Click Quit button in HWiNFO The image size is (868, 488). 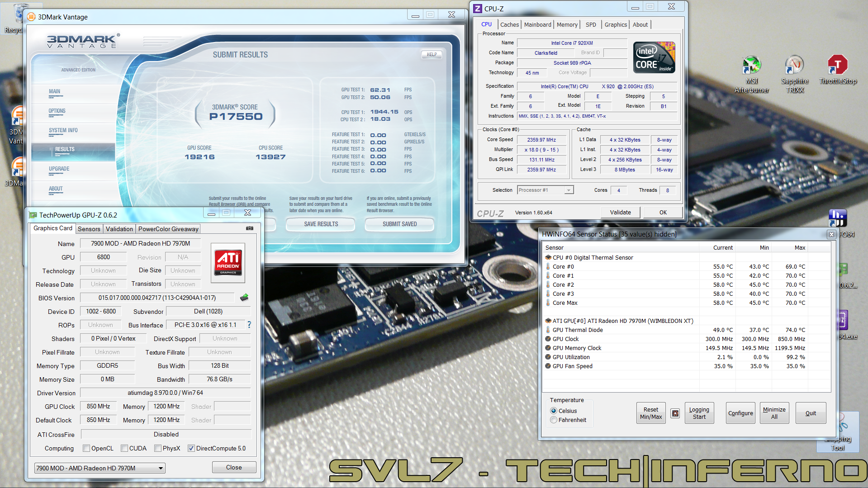[x=811, y=413]
